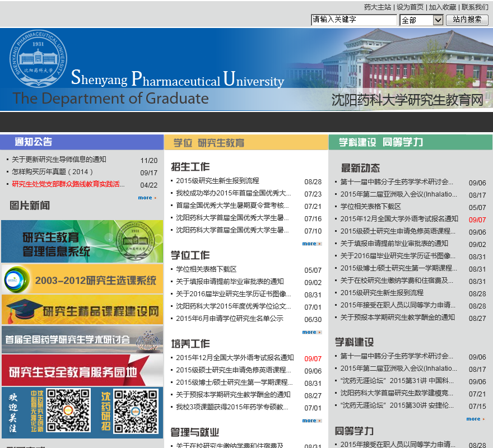The height and width of the screenshot is (448, 493).
Task: Select 学科建设 in the green header
Action: 357,142
